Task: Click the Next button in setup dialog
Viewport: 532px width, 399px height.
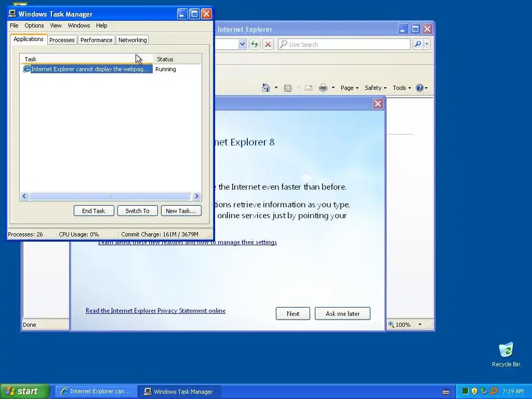Action: pyautogui.click(x=293, y=313)
